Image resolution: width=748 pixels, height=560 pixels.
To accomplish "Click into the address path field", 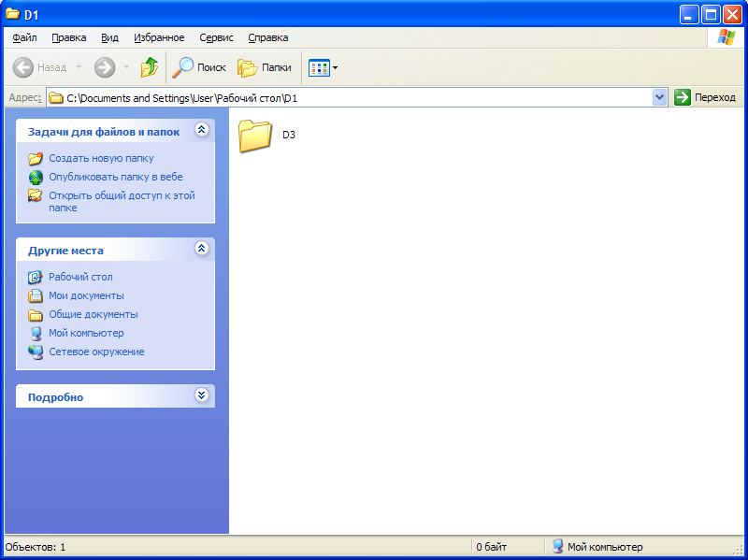I will tap(356, 97).
